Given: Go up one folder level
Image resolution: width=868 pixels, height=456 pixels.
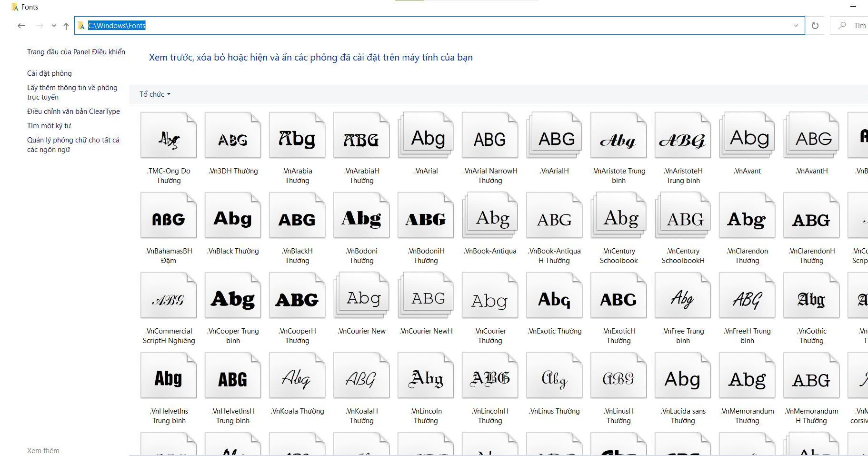Looking at the screenshot, I should click(66, 26).
